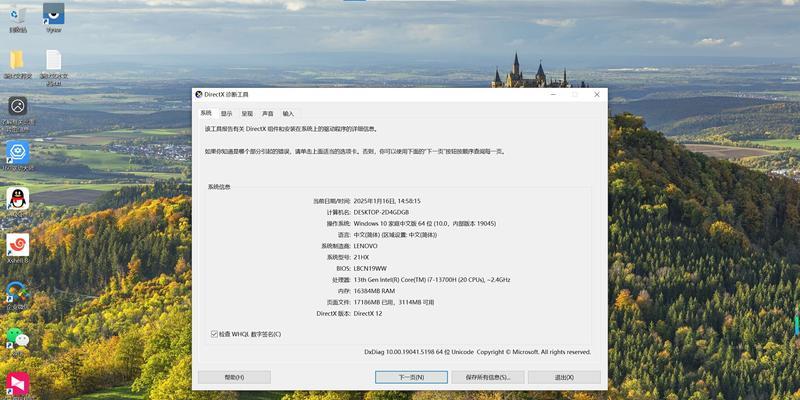This screenshot has width=800, height=400.
Task: Click the manufacturer value LENOVO
Action: (365, 246)
